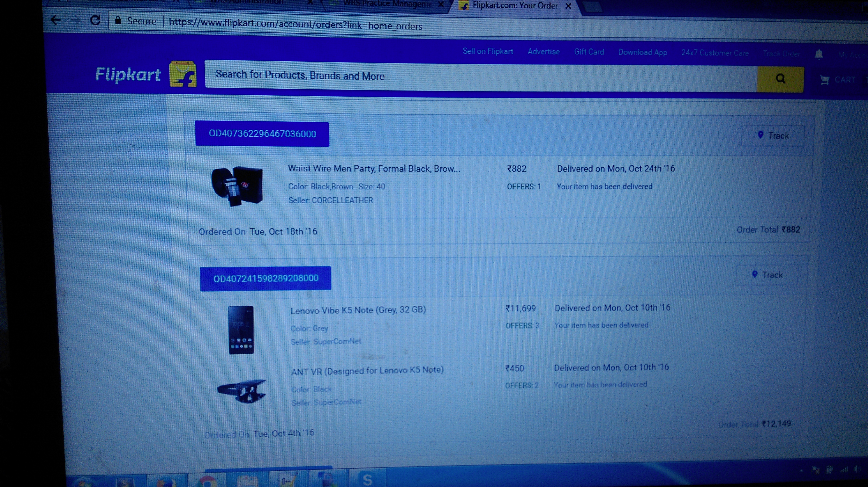Close the WRS Practice Management tab

[x=440, y=4]
